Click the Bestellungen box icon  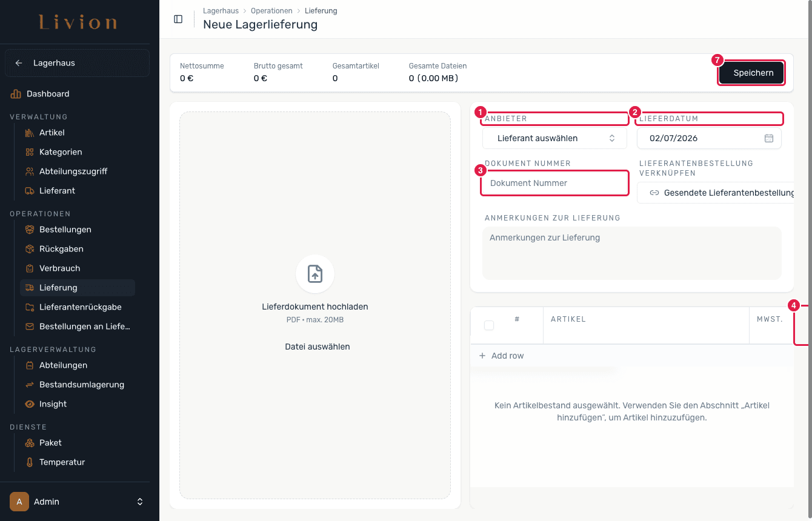(x=29, y=230)
